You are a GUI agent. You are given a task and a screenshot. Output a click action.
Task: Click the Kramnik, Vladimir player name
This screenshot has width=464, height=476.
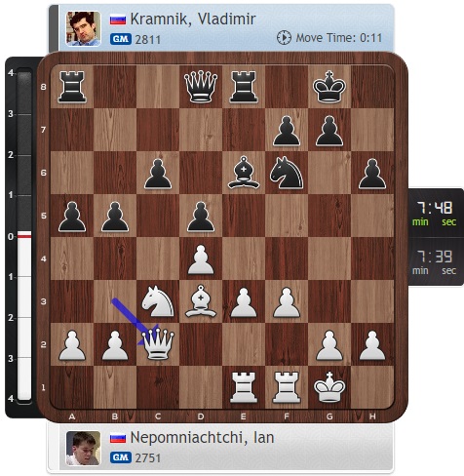193,19
